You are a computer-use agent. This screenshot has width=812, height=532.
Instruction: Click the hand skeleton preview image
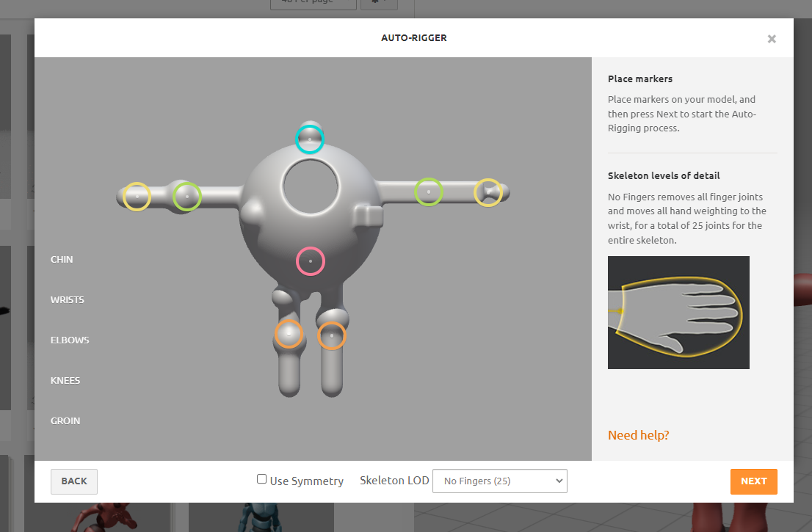coord(678,312)
